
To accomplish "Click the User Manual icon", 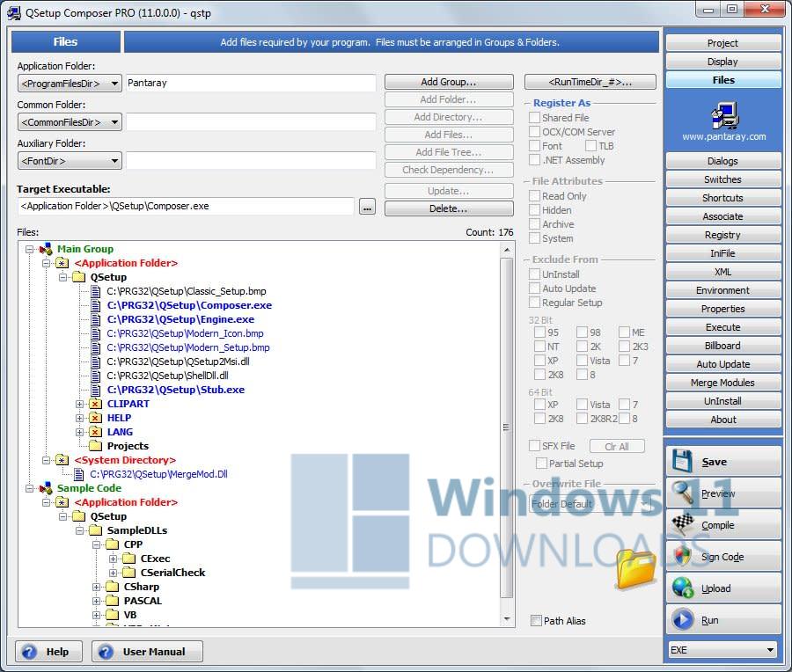I will (105, 652).
